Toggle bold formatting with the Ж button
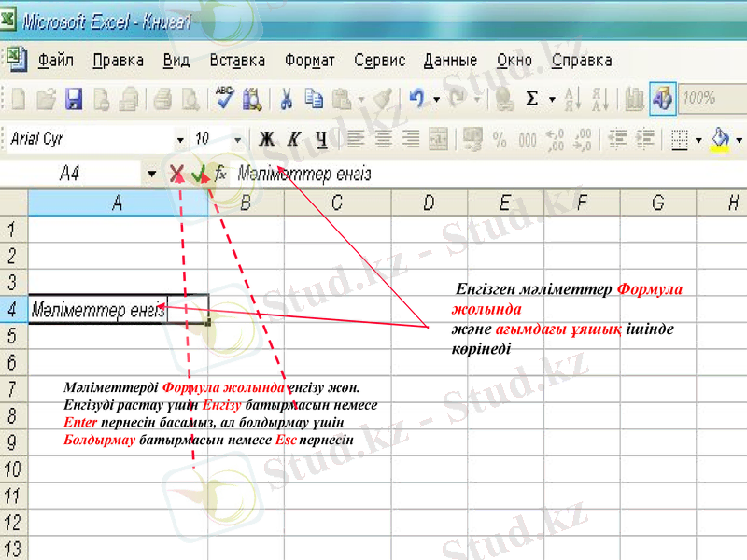This screenshot has width=747, height=560. coord(267,139)
